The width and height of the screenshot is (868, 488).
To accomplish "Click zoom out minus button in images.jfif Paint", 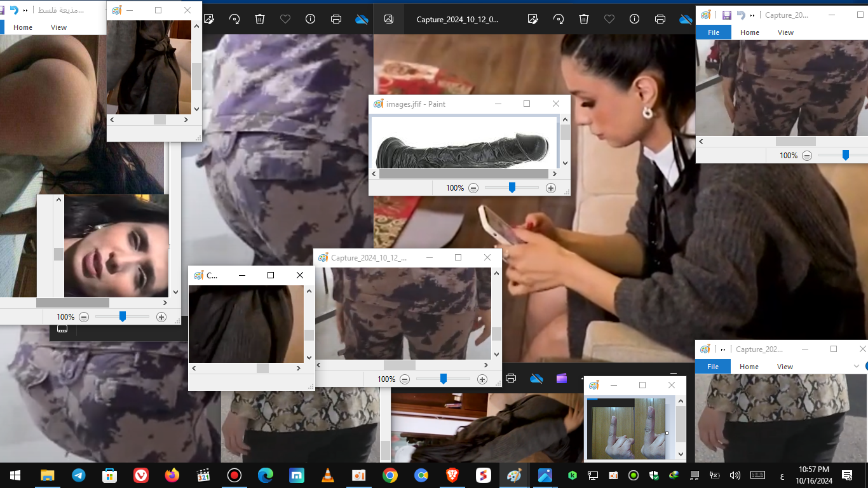I will [473, 188].
